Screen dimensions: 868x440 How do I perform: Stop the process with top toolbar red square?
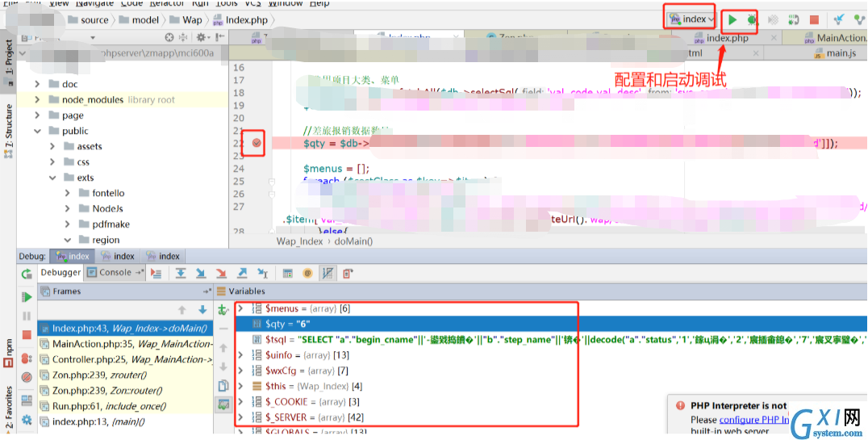(x=814, y=20)
